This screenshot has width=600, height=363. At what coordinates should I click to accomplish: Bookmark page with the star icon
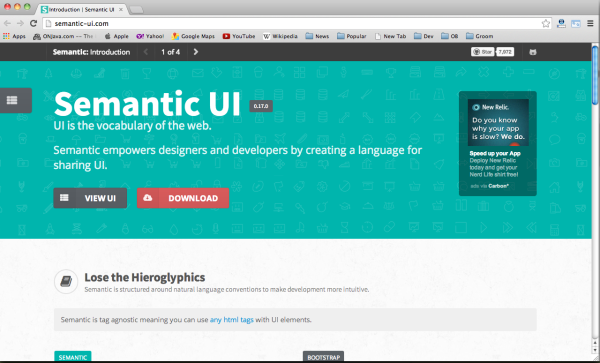point(546,24)
